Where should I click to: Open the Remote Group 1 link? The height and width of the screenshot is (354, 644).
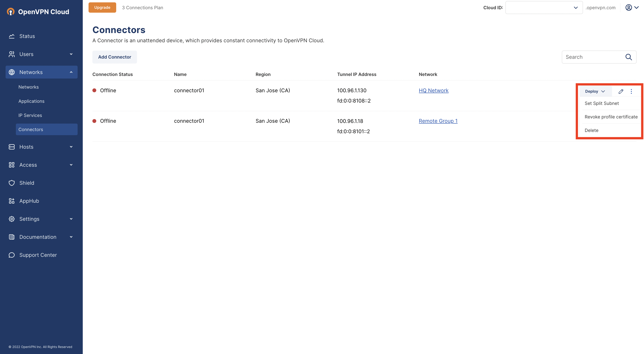pos(438,121)
